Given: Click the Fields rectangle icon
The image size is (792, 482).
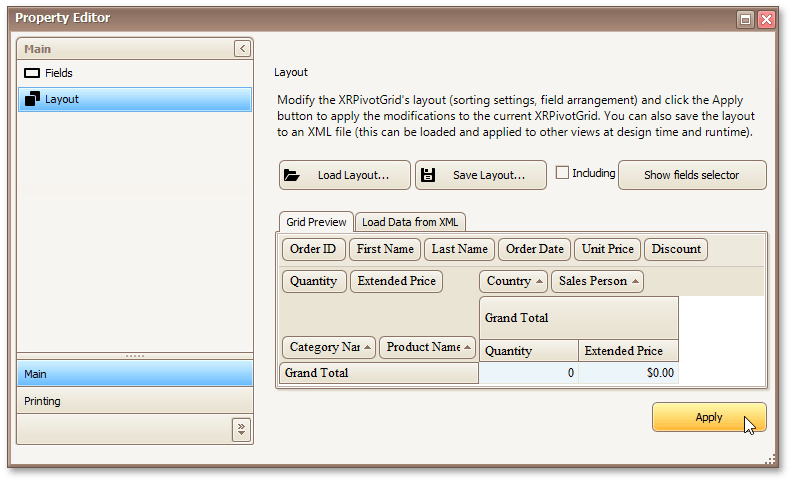Looking at the screenshot, I should [x=32, y=73].
